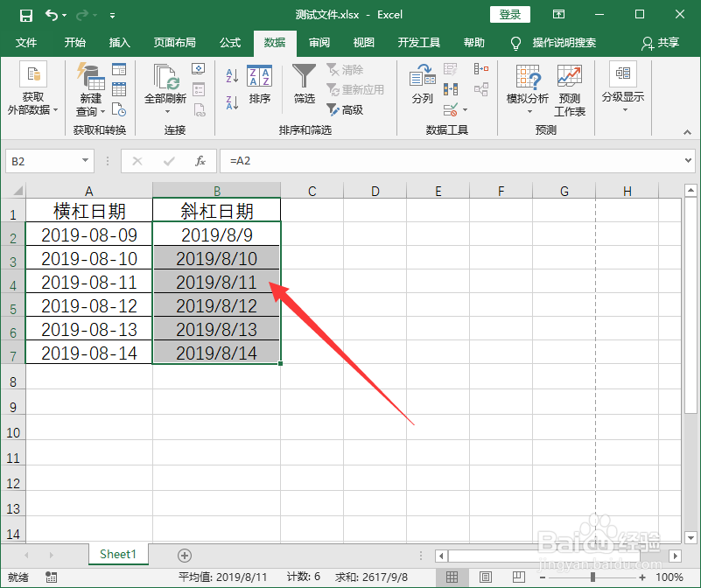
Task: Click macro recording icon in status bar
Action: [x=51, y=577]
